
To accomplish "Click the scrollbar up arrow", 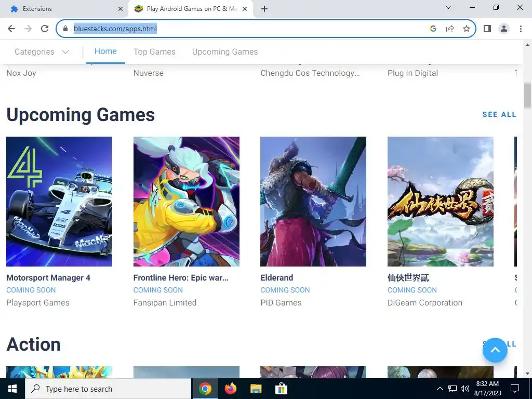I will (527, 45).
